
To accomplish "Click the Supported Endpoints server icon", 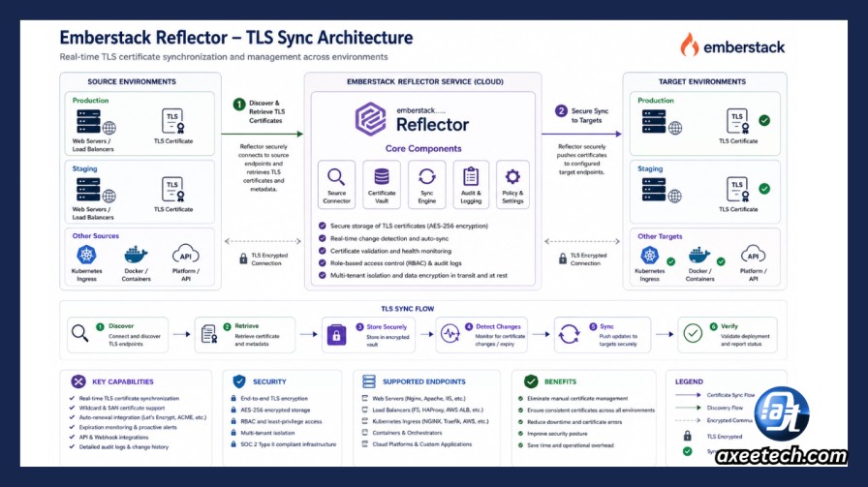I will point(369,381).
